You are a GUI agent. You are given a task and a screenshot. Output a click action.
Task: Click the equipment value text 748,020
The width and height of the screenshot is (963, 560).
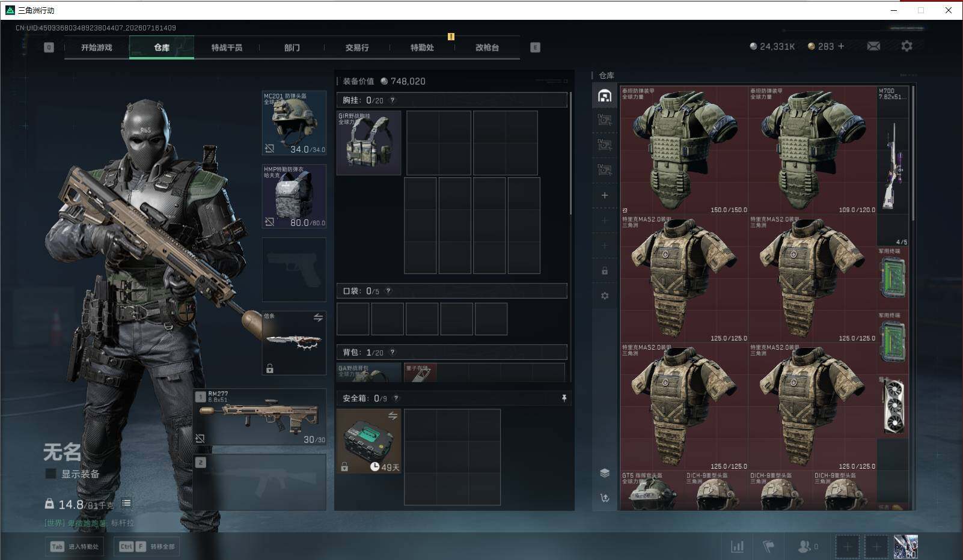coord(408,81)
